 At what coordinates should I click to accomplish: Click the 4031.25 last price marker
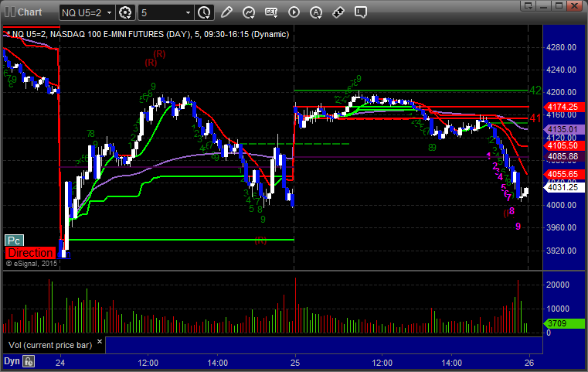tap(564, 187)
